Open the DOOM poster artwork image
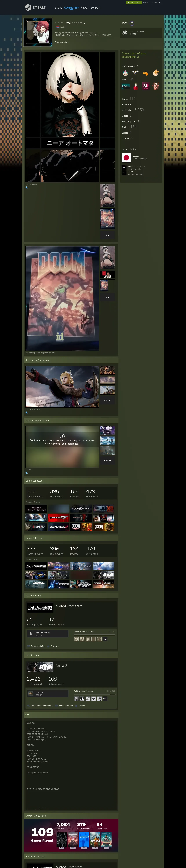 coord(62,299)
